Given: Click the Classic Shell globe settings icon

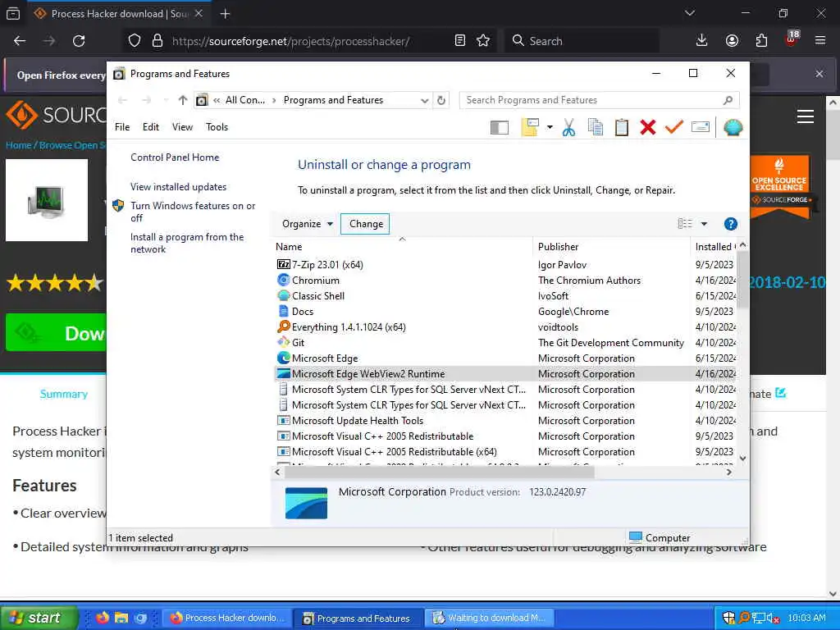Looking at the screenshot, I should tap(733, 127).
